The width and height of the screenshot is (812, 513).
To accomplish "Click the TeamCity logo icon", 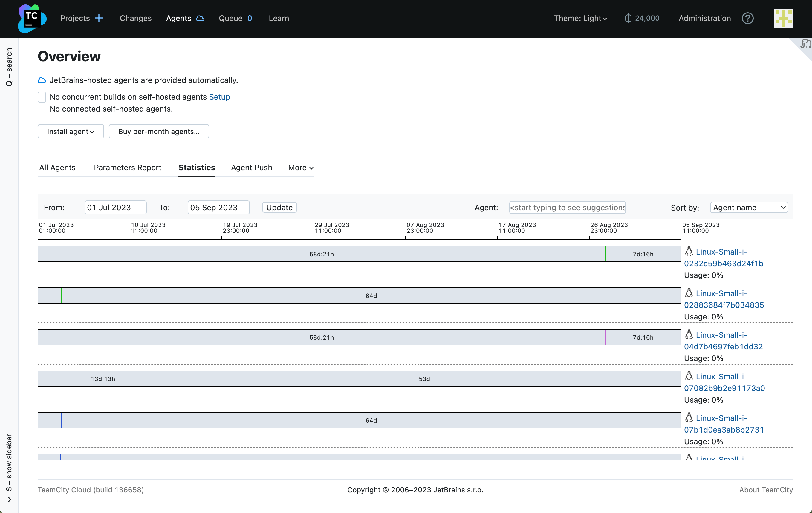I will [32, 19].
